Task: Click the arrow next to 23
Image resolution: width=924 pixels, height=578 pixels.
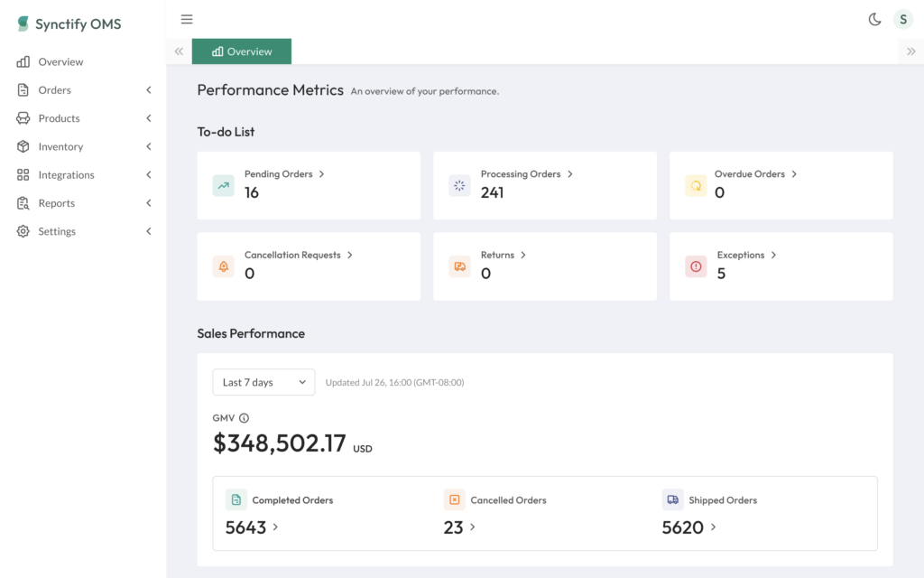Action: pyautogui.click(x=473, y=527)
